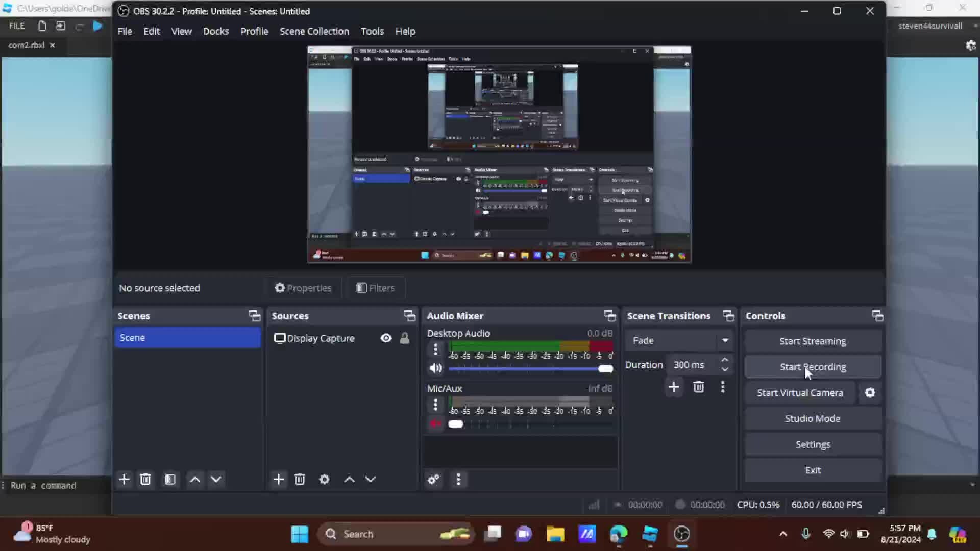Screen dimensions: 980x551
Task: Pop out the Audio Mixer dock
Action: click(609, 316)
